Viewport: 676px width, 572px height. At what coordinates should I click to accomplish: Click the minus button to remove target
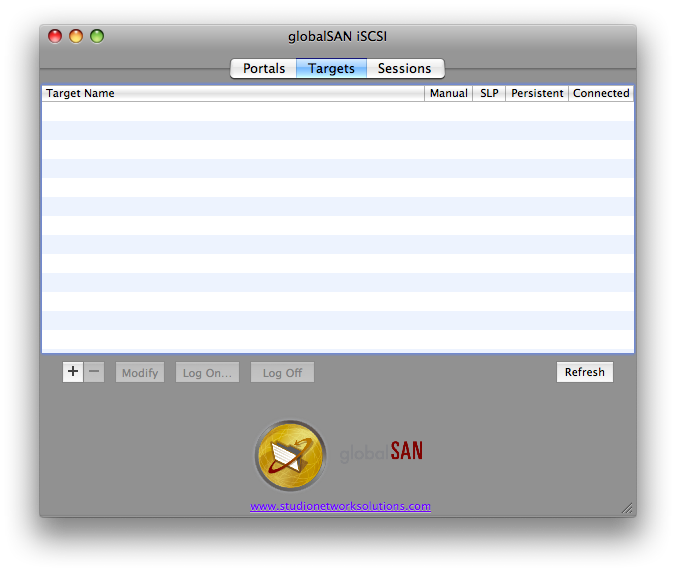point(94,372)
